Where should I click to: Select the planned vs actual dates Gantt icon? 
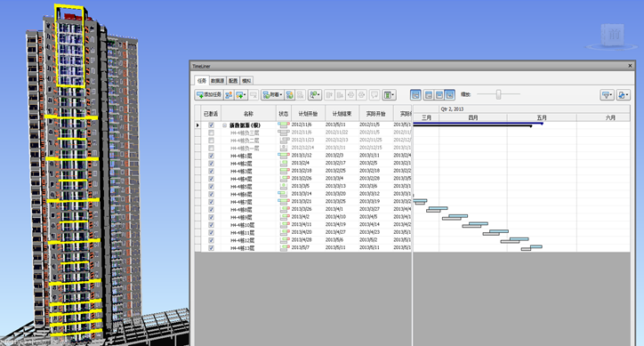click(450, 95)
